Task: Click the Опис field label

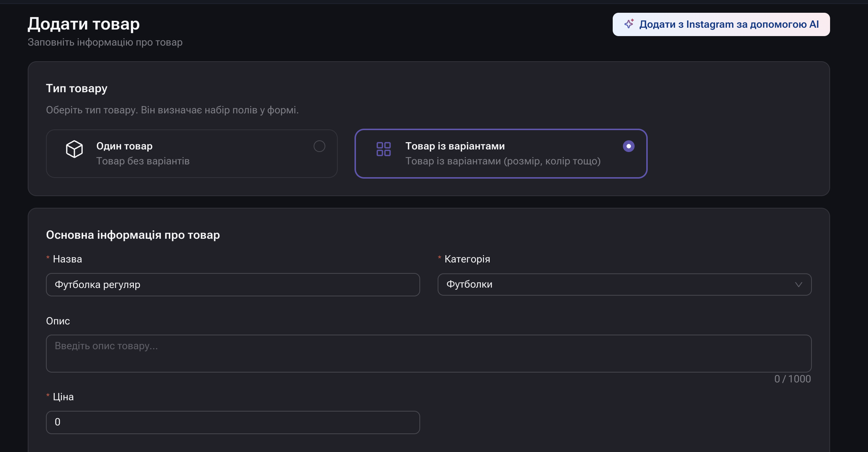Action: tap(58, 321)
